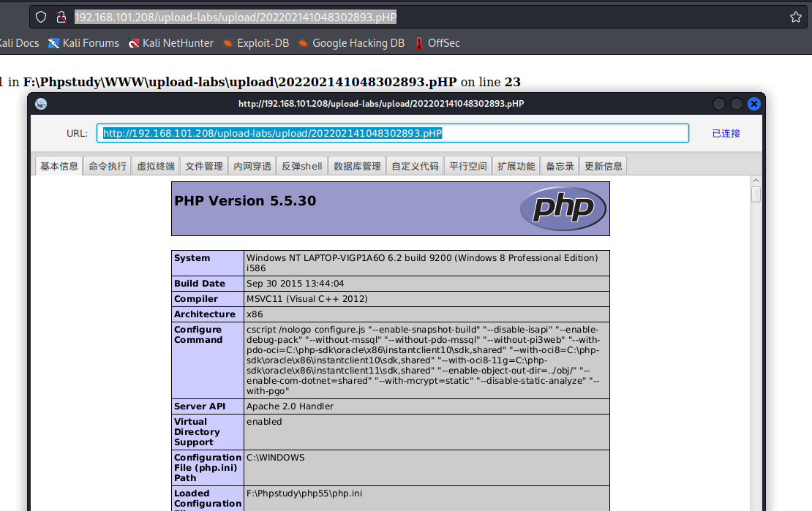Switch to the 文件管理 tab
The image size is (812, 511).
coord(204,166)
